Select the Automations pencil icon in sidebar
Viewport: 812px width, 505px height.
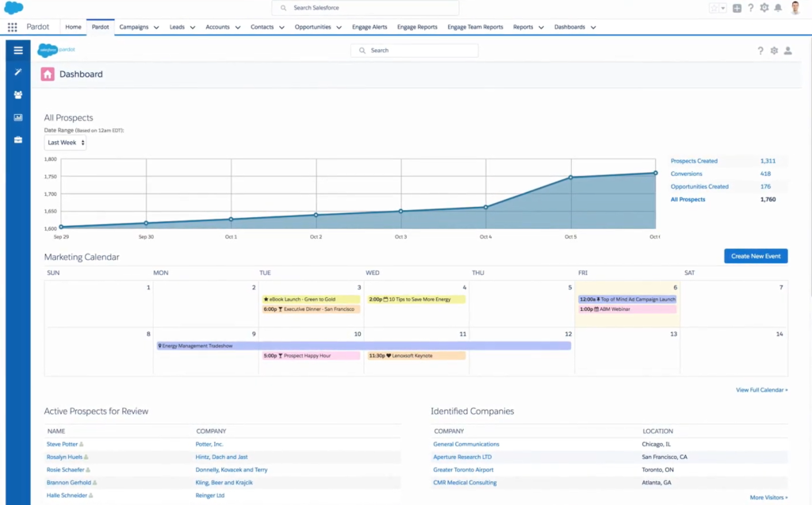click(17, 73)
